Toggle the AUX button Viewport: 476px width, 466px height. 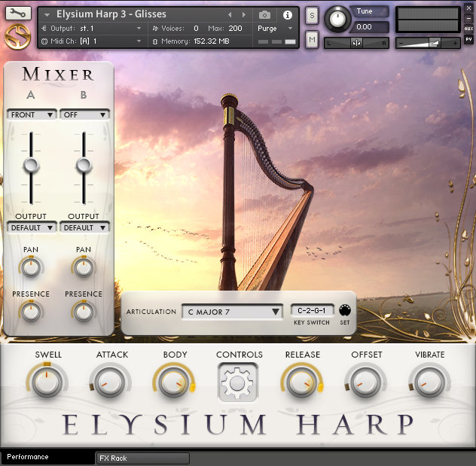(x=468, y=29)
